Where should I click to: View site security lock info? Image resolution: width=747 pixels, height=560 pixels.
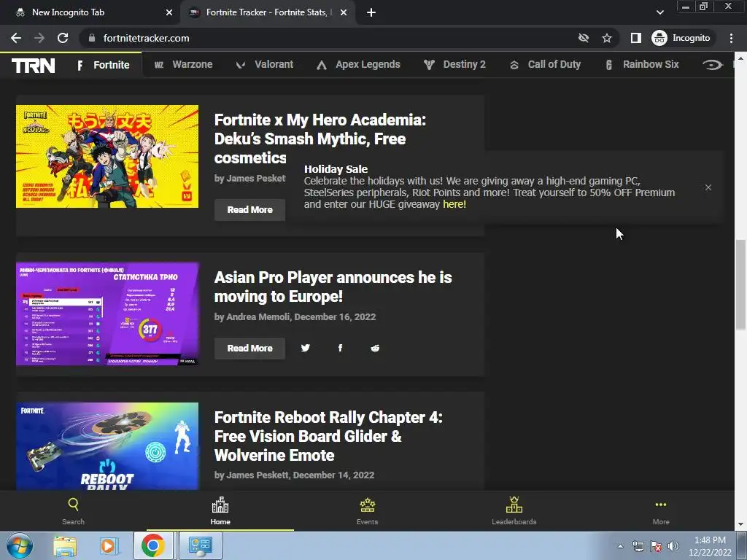coord(92,38)
